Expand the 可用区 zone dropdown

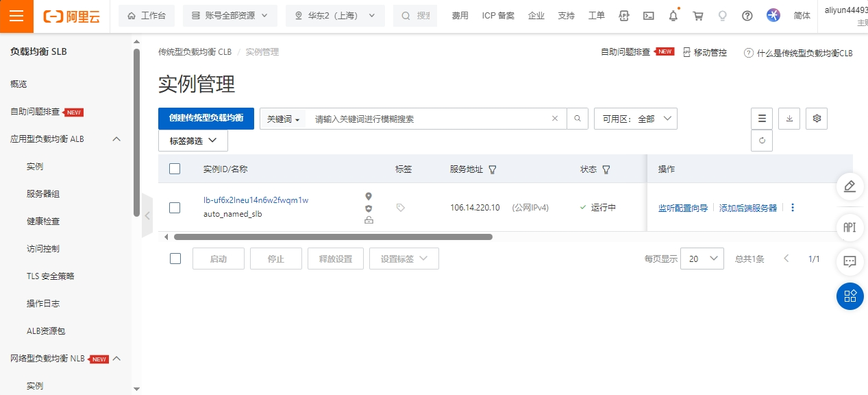[x=635, y=119]
